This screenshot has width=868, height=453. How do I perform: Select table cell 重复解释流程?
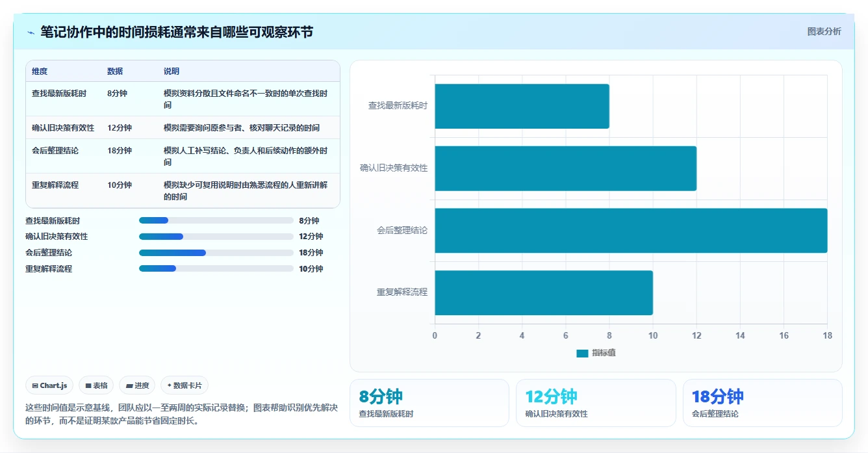[55, 185]
